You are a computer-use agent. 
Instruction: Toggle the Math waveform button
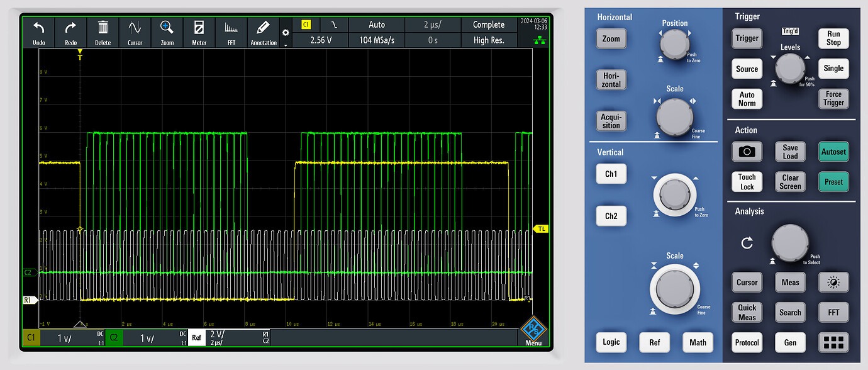tap(698, 342)
